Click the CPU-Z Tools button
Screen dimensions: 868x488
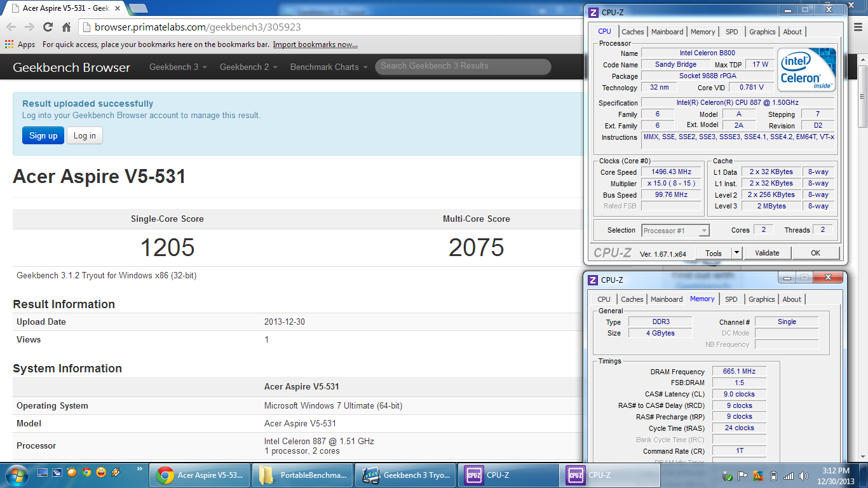[x=713, y=253]
